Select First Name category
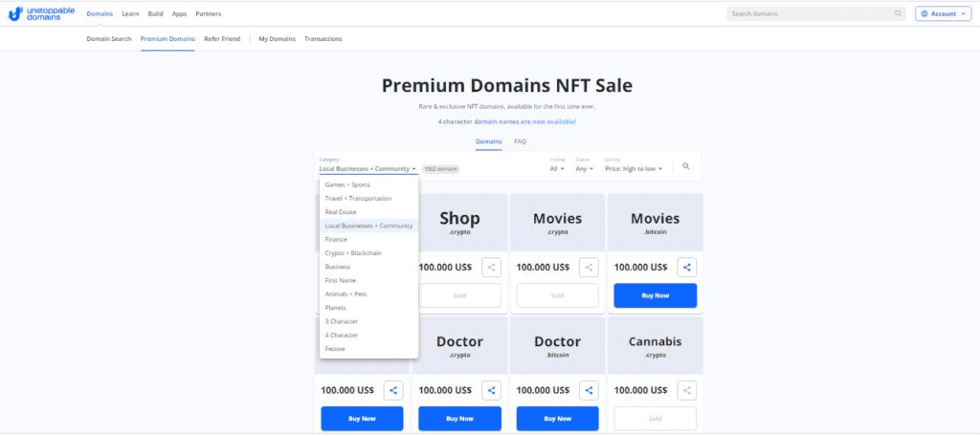Screen dimensions: 980x436 coord(368,280)
